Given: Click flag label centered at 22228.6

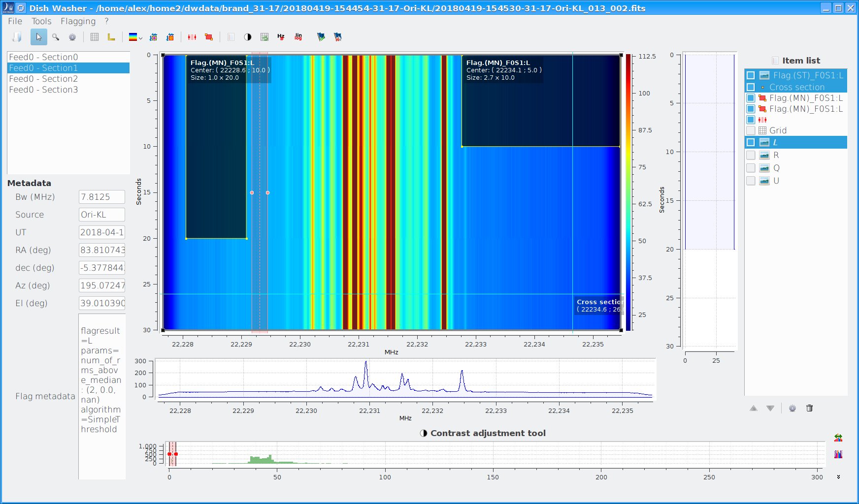Looking at the screenshot, I should coord(230,70).
